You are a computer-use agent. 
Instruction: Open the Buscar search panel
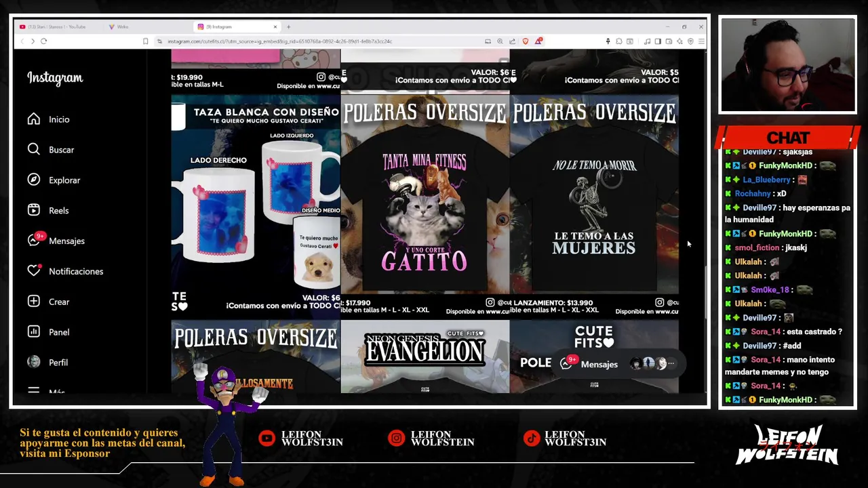click(51, 150)
